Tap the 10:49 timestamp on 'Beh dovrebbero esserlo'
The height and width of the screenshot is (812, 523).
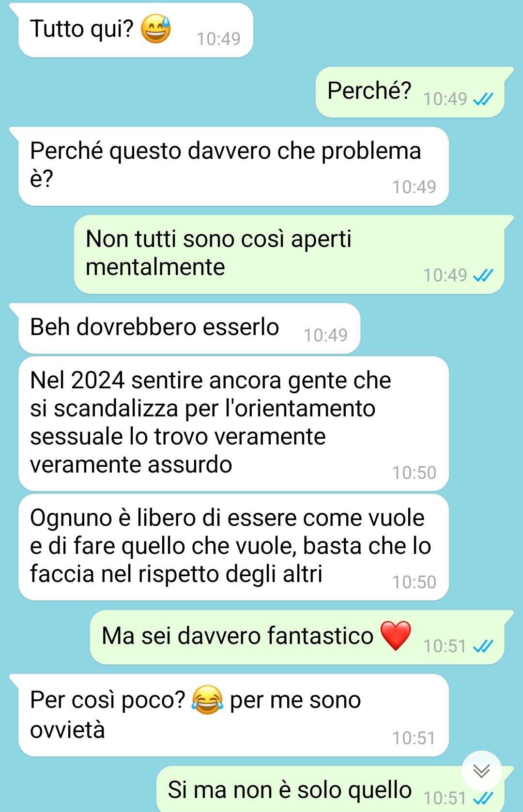pos(325,335)
